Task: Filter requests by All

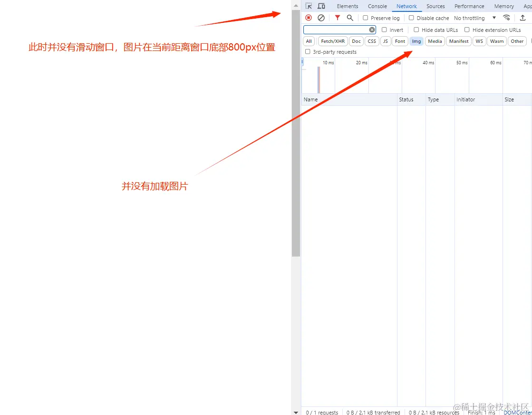Action: (x=309, y=41)
